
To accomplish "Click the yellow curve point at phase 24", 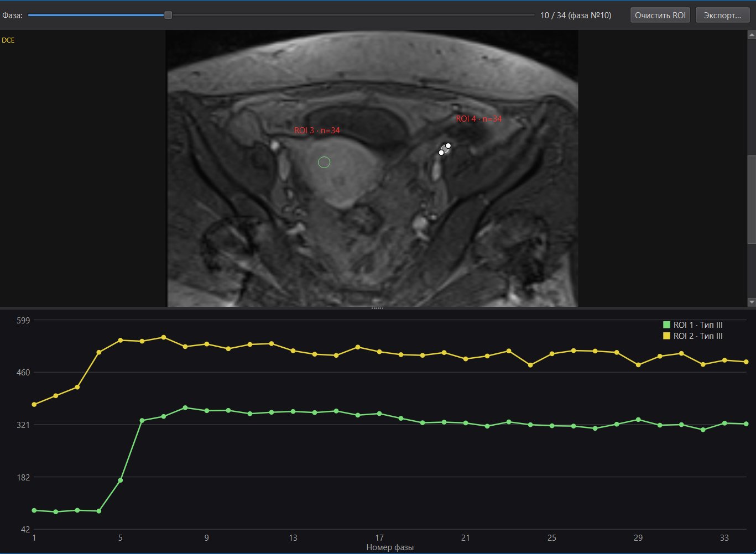I will coord(530,365).
